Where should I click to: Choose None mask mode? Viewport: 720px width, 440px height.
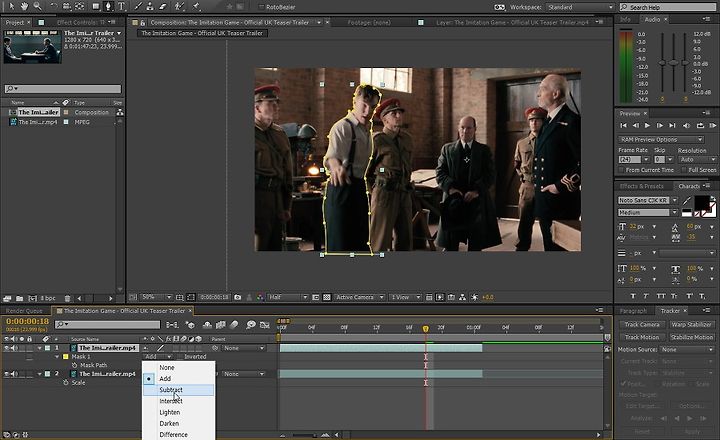pyautogui.click(x=178, y=367)
